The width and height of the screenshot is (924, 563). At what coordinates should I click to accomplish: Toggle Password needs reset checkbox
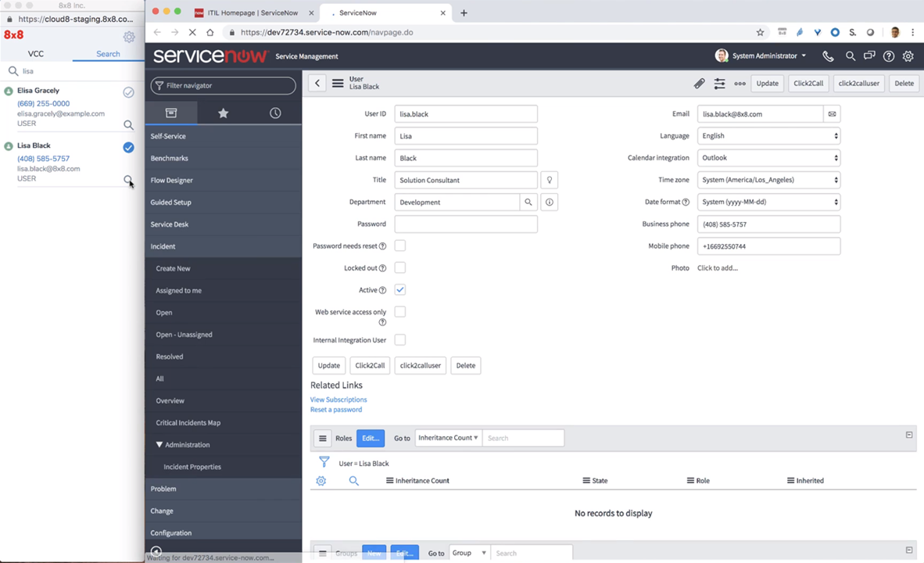[x=400, y=246]
